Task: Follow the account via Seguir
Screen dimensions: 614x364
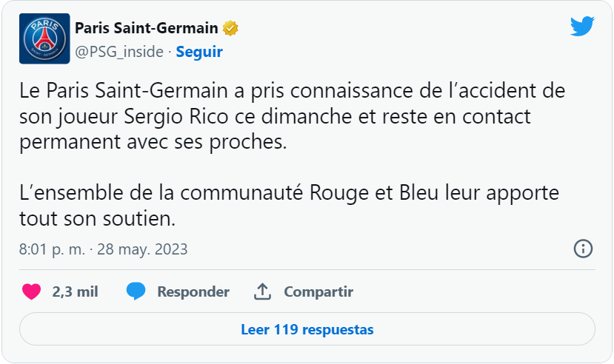Action: [199, 52]
